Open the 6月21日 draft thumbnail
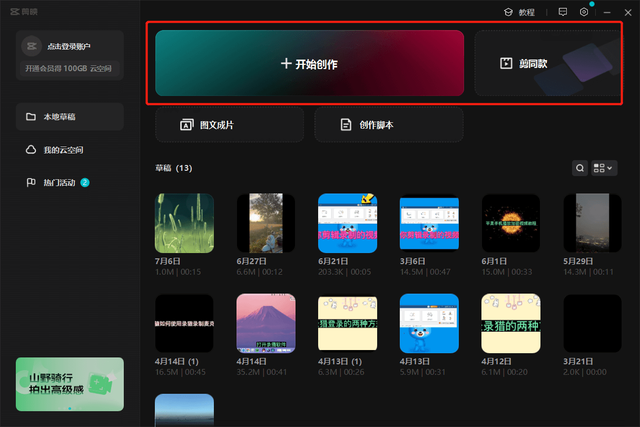640x427 pixels. [x=348, y=223]
